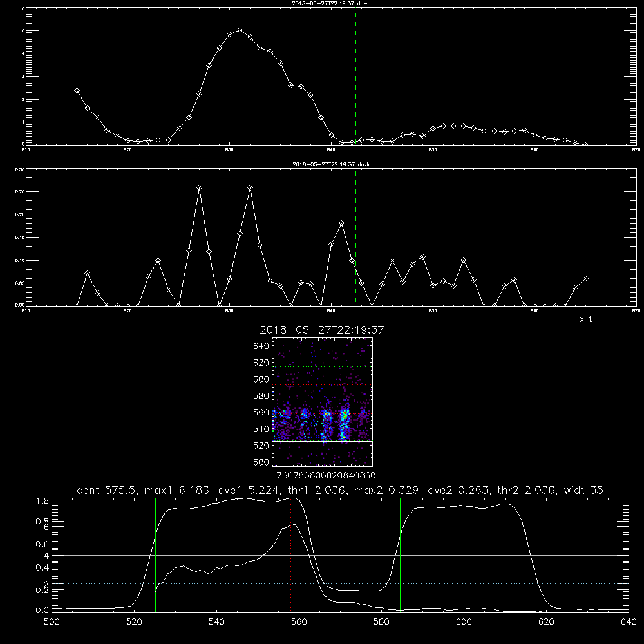Click the highest diamond marker on dawn curve
The height and width of the screenshot is (644, 644).
point(240,30)
